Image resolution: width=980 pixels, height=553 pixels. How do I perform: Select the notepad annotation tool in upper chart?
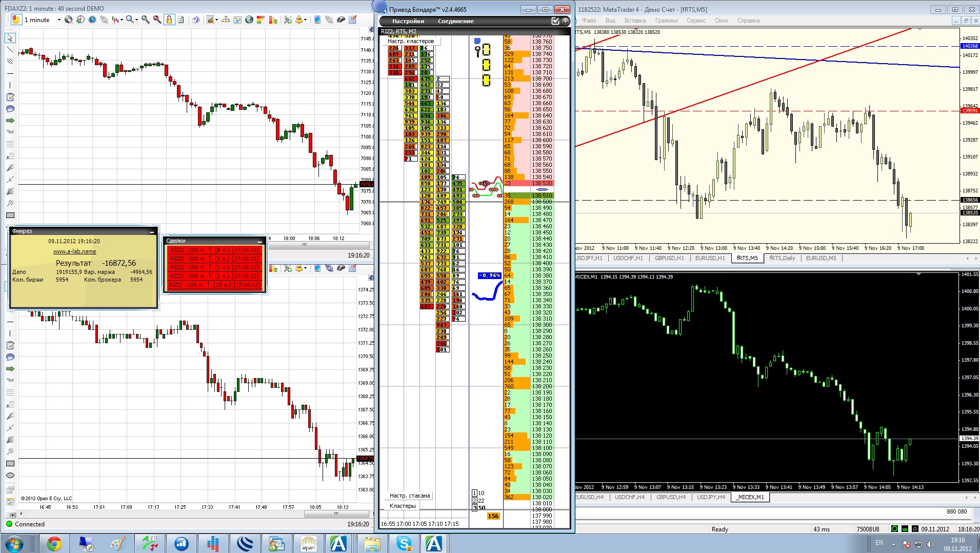10,97
